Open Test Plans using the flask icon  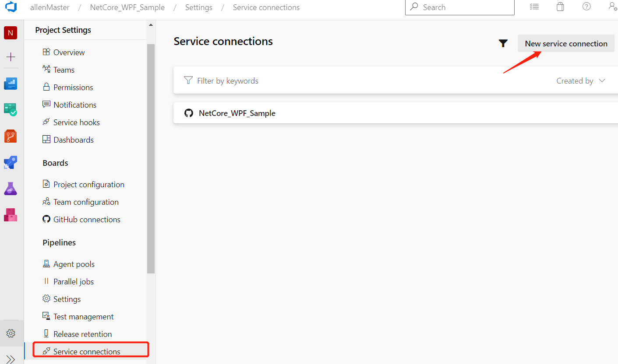[x=11, y=189]
